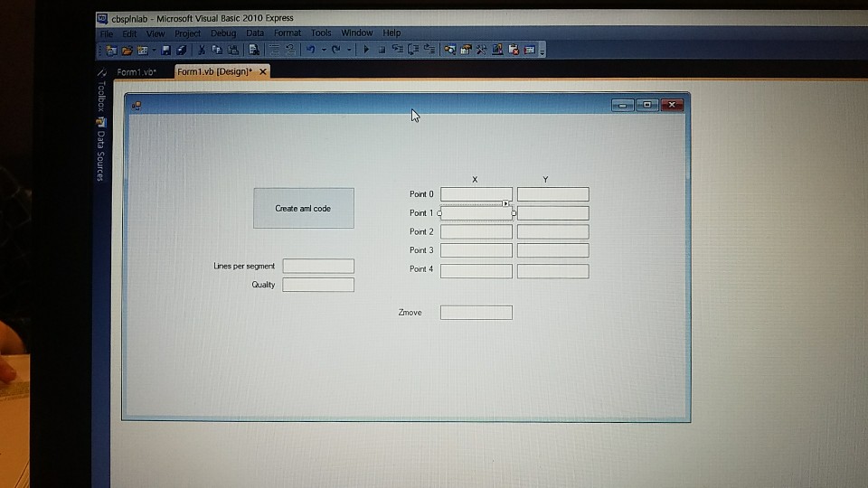Click the Save All icon
This screenshot has width=868, height=488.
tap(182, 51)
